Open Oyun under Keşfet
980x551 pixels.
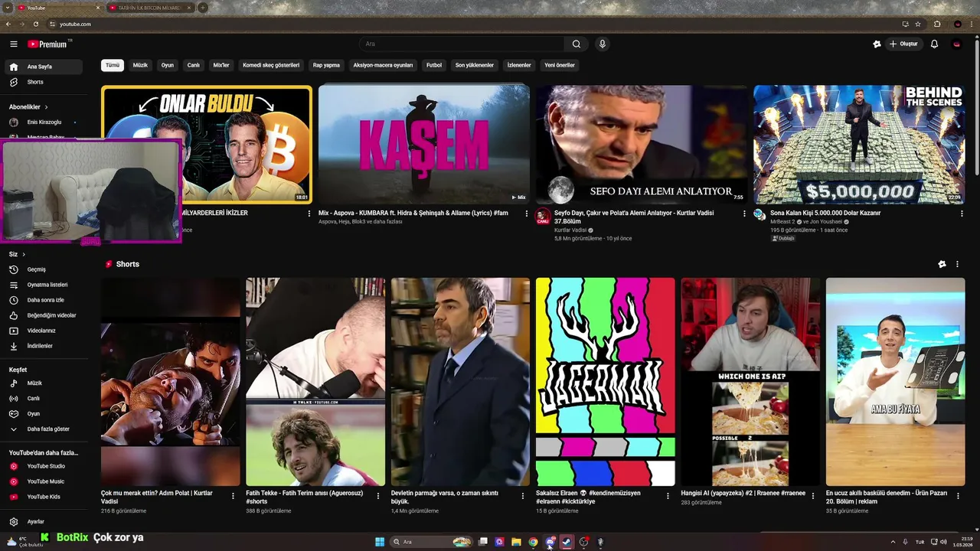43,414
